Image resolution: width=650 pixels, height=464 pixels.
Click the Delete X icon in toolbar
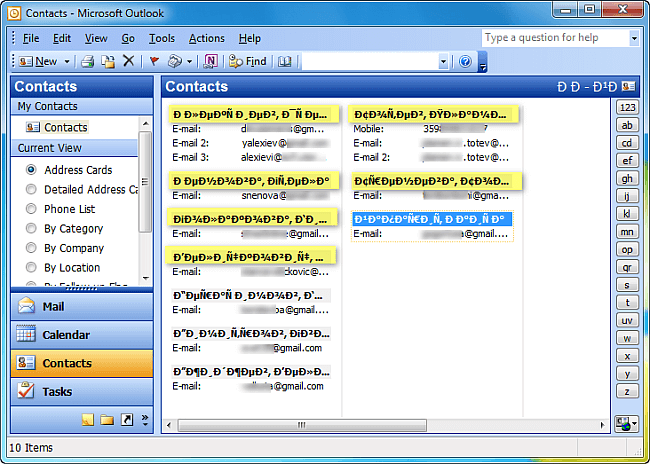pos(129,61)
